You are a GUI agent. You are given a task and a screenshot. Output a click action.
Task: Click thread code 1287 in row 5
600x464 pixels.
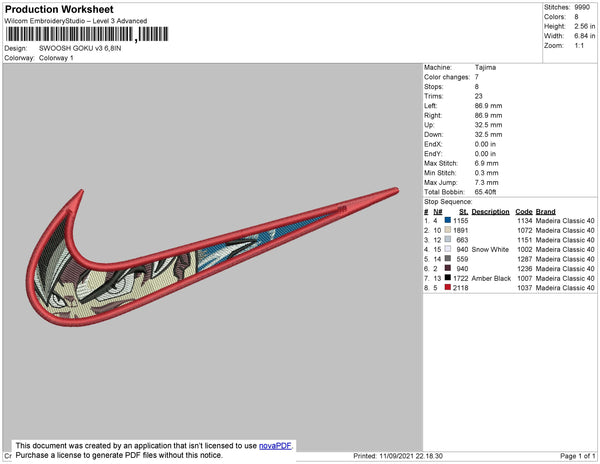pyautogui.click(x=525, y=259)
